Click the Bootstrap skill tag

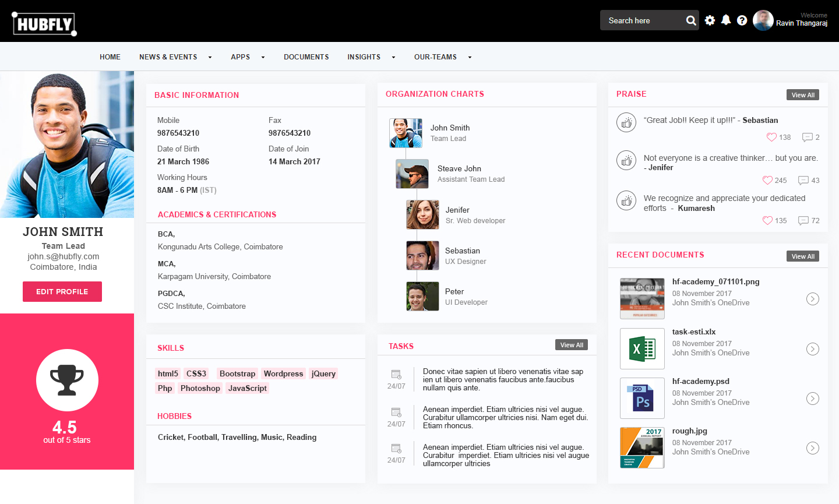tap(237, 373)
